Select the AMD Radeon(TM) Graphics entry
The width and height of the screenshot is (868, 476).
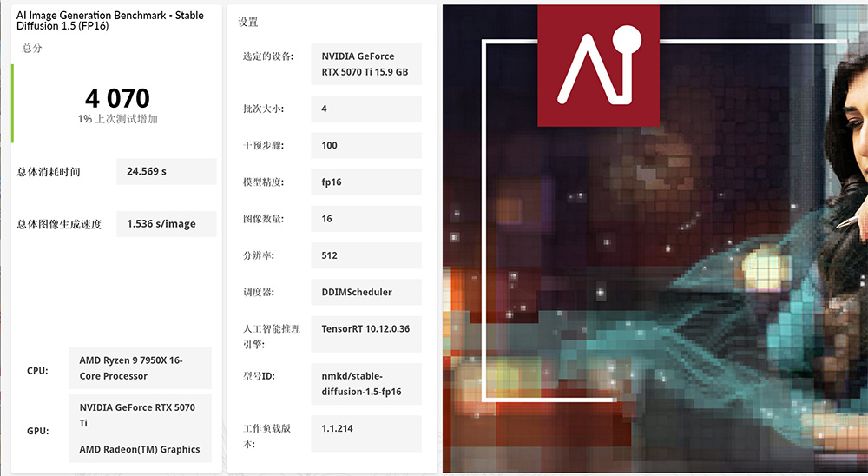(140, 450)
